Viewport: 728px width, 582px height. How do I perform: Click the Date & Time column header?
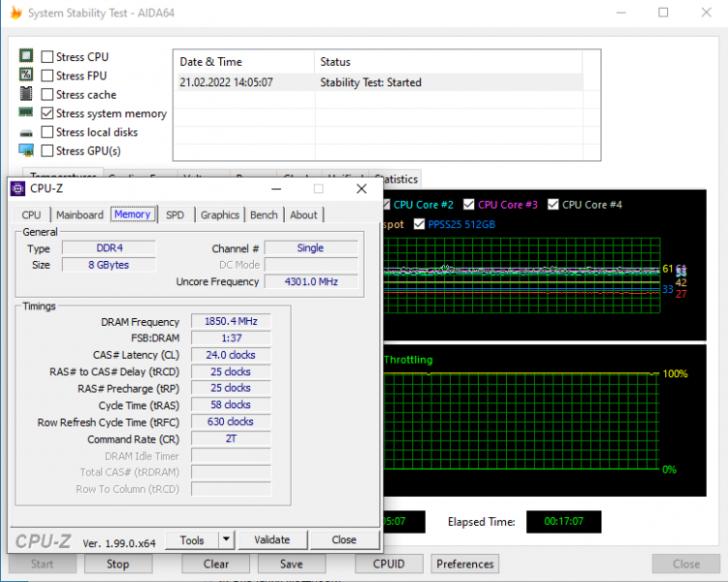(244, 62)
